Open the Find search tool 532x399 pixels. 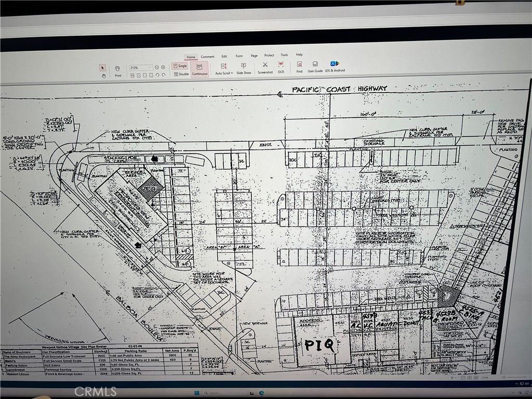(299, 67)
